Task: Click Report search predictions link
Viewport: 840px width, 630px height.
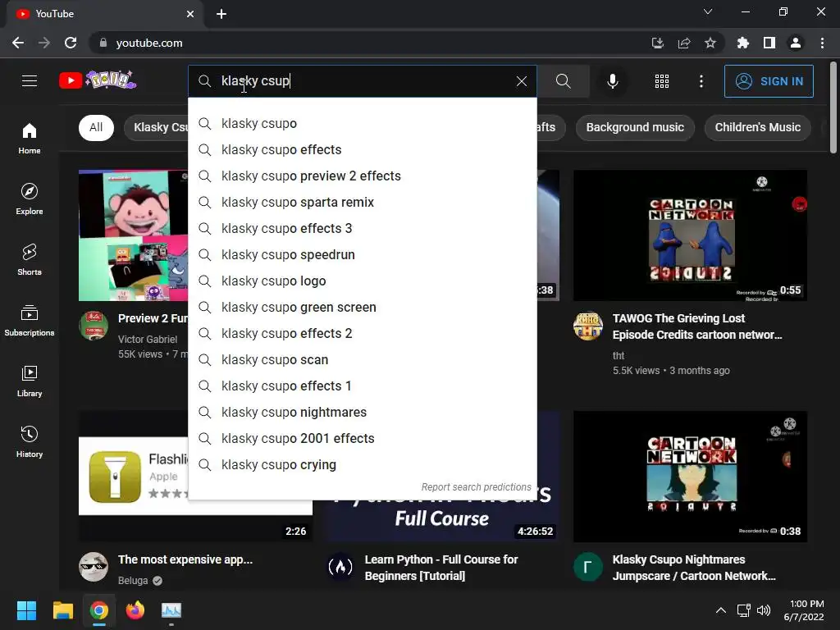Action: [x=476, y=487]
